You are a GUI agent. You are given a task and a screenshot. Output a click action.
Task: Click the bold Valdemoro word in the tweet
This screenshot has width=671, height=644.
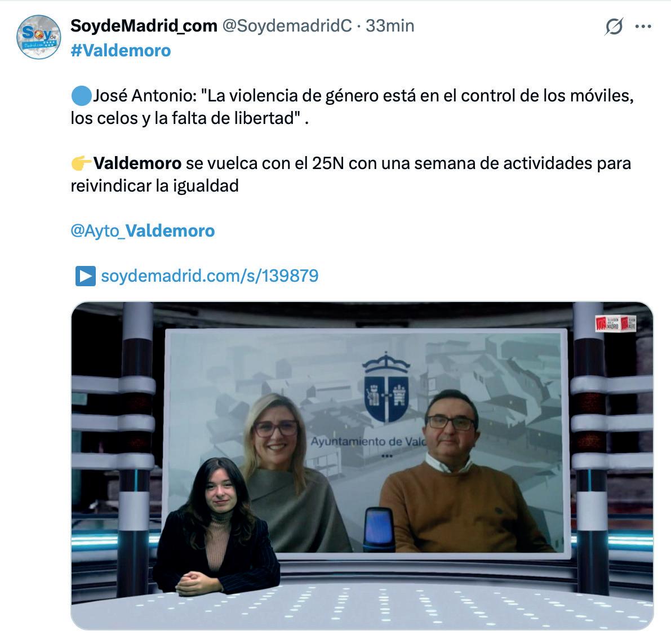pos(137,163)
